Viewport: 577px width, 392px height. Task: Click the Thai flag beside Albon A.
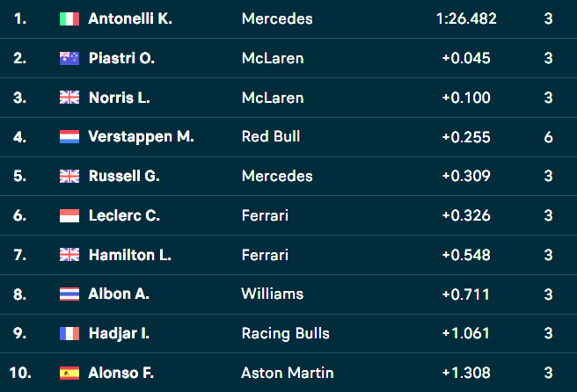pyautogui.click(x=69, y=294)
